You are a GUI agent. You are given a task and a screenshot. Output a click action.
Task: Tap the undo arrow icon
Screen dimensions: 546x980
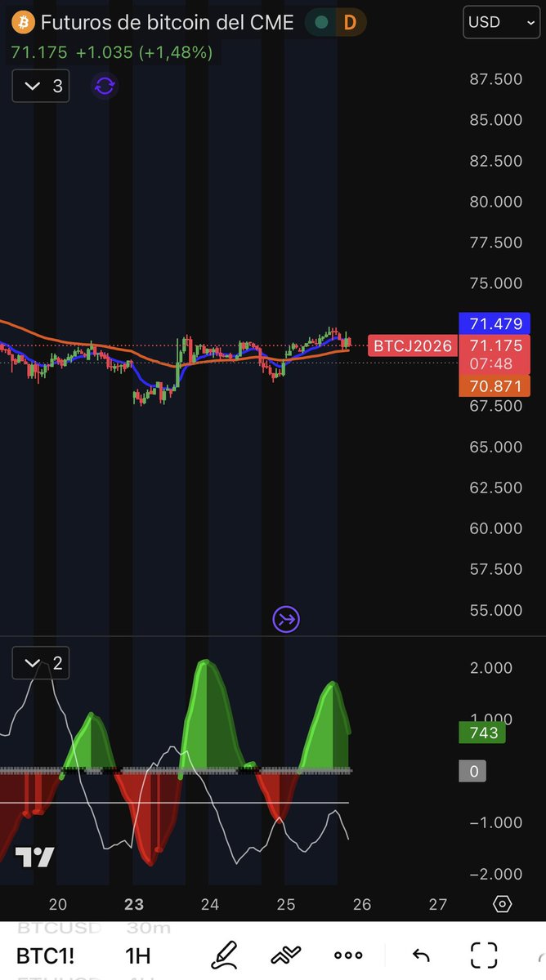420,955
